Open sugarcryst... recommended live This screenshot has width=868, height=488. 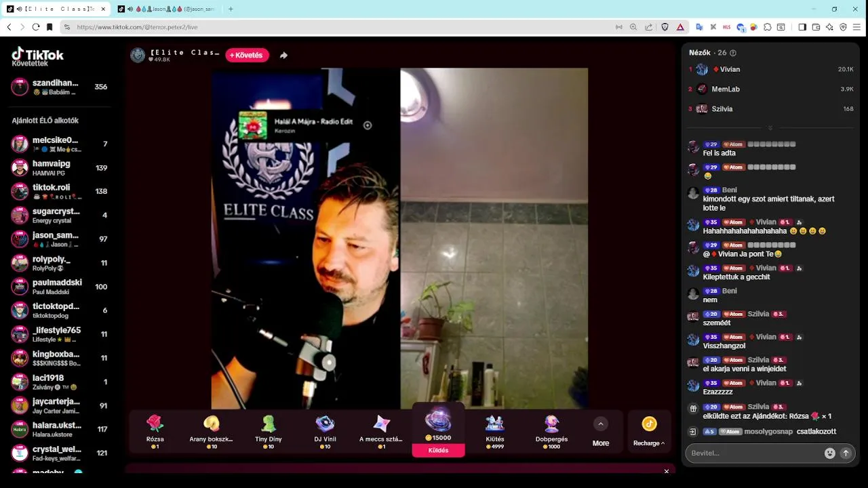click(60, 216)
